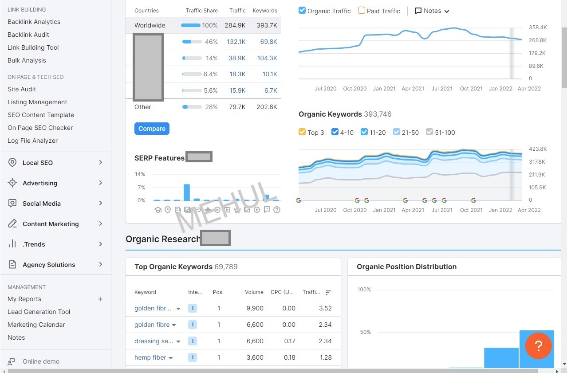Viewport: 567px width, 392px height.
Task: Select Site Audit in the sidebar
Action: point(21,89)
